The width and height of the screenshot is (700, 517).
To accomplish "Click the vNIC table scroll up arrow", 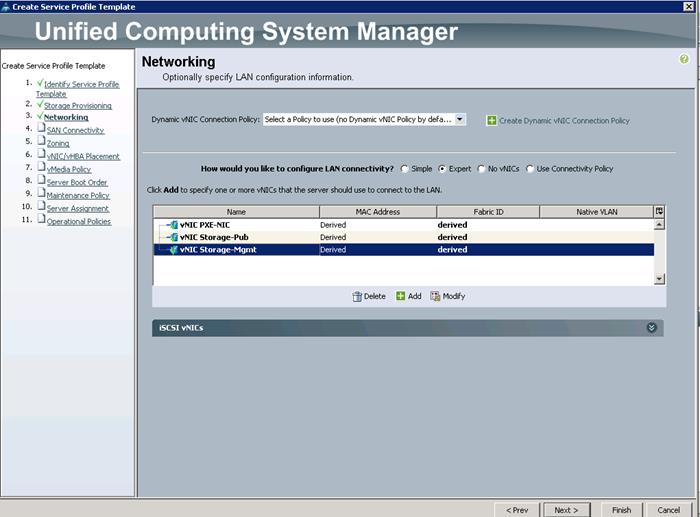I will pyautogui.click(x=659, y=224).
